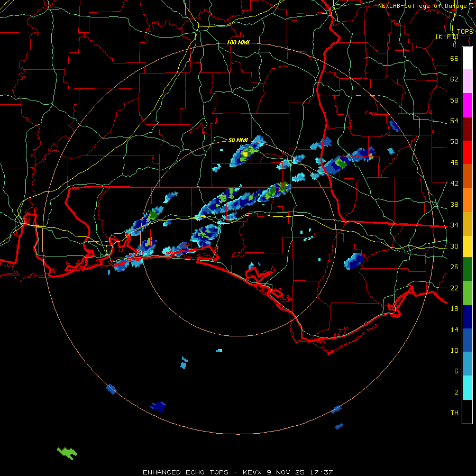Viewport: 476px width, 476px height.
Task: Click the light pink legend swatch
Action: (467, 81)
